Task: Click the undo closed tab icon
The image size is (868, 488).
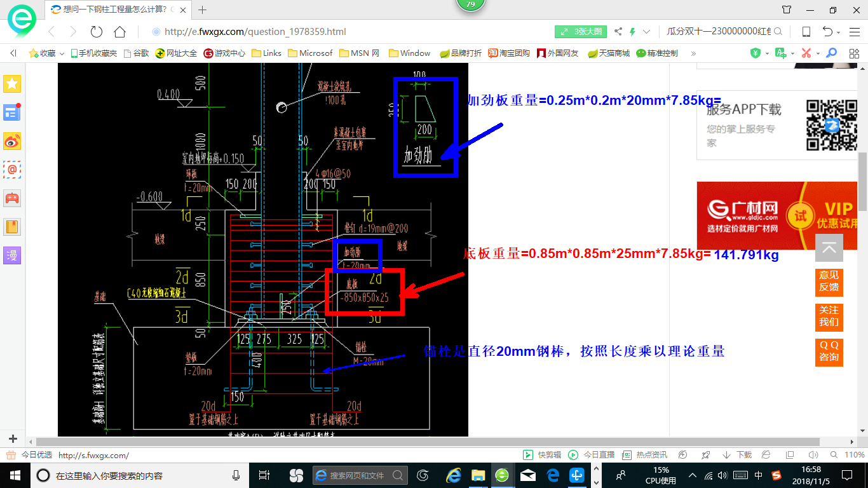Action: pos(828,32)
